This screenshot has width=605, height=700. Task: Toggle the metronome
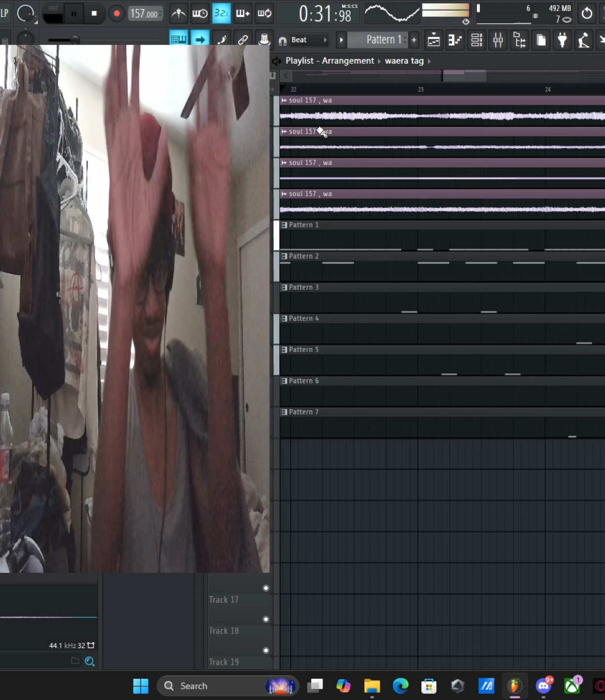(178, 13)
